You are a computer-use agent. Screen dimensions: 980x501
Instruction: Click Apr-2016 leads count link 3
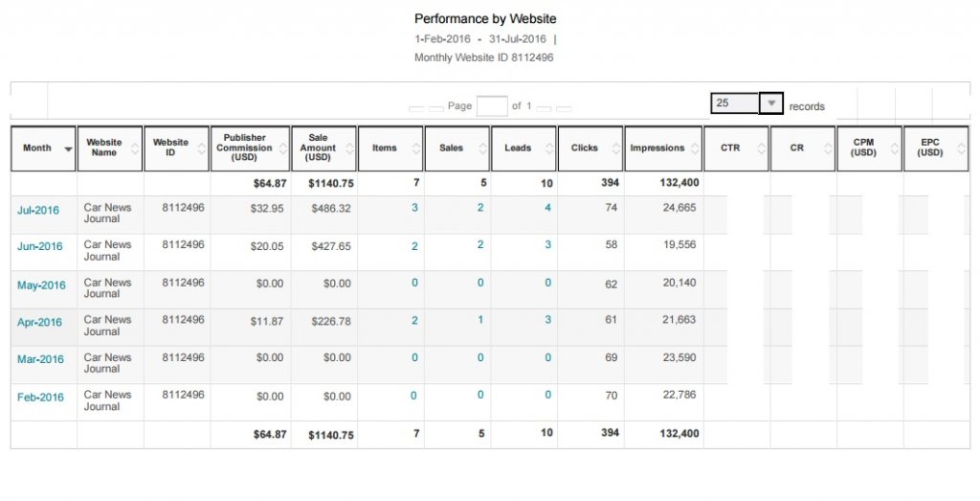coord(547,320)
